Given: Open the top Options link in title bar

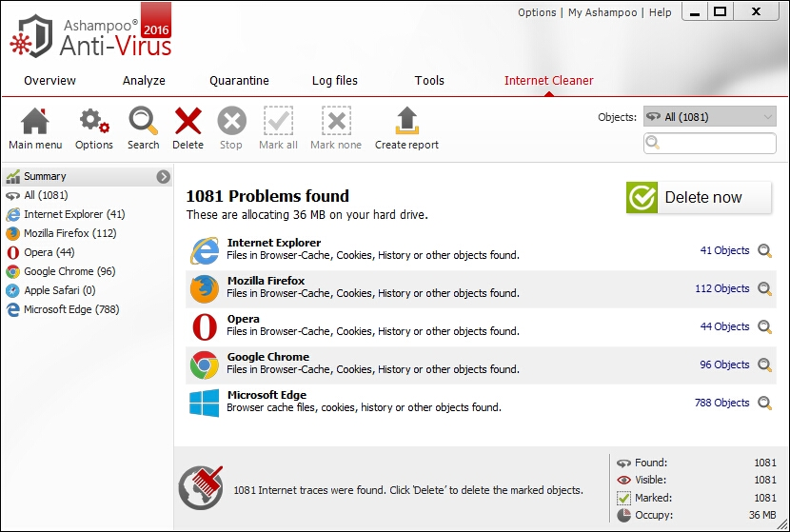Looking at the screenshot, I should [x=537, y=12].
